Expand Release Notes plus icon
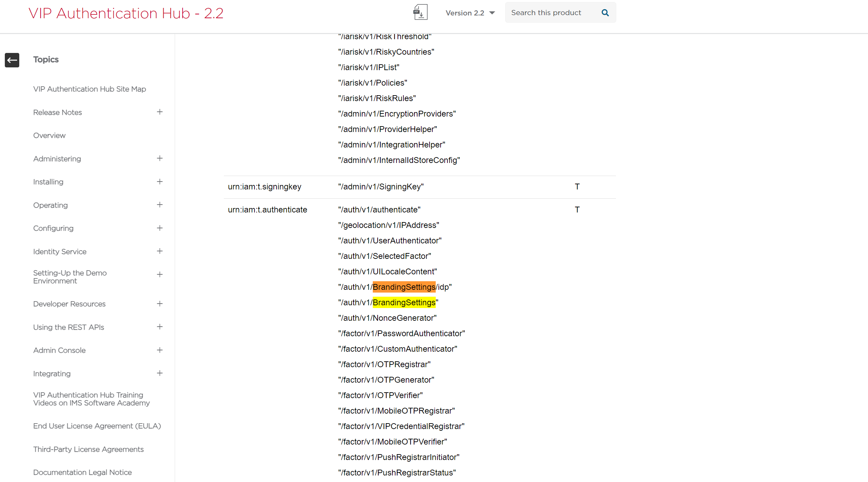Screen dimensions: 868x482 point(160,112)
